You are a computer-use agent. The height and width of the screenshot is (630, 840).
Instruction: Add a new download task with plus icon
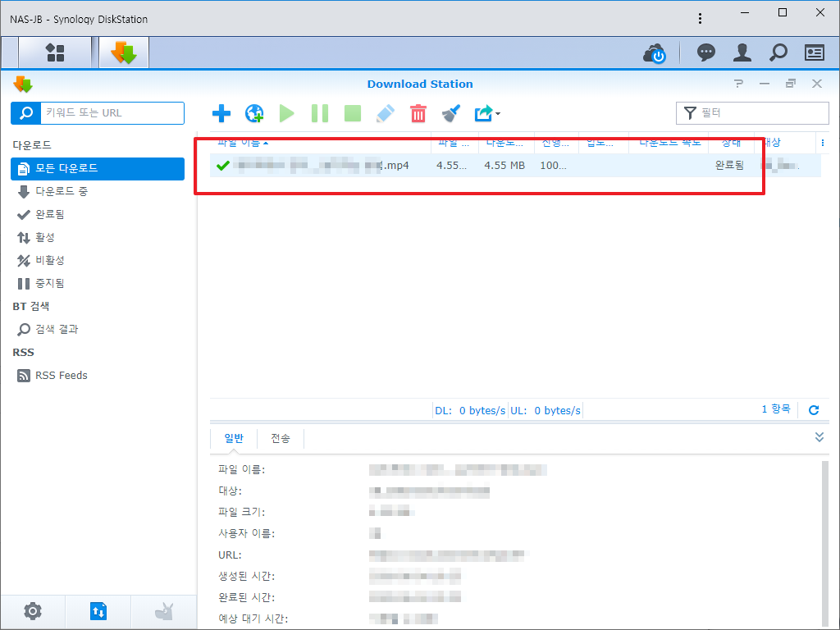221,113
